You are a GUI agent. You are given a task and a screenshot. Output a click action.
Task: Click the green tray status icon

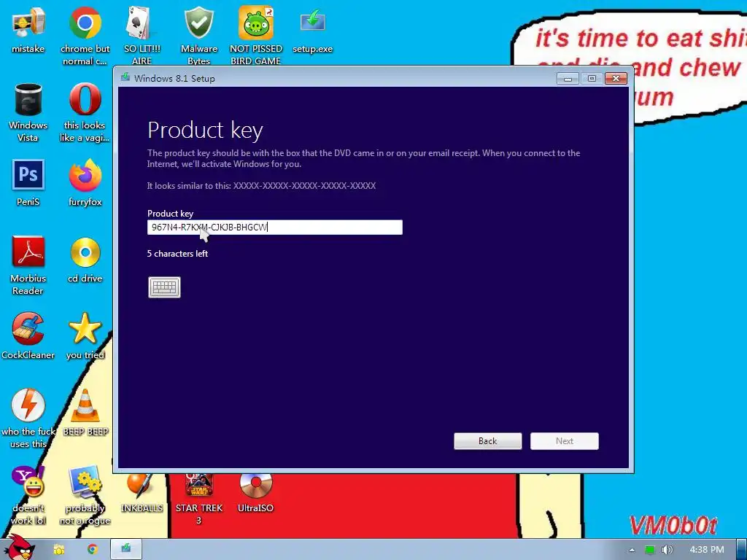(649, 550)
